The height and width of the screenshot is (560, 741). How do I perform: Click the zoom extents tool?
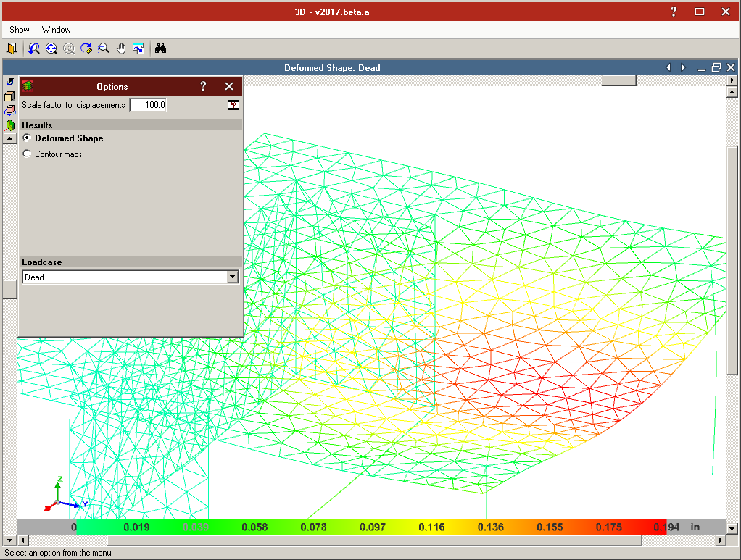[x=51, y=48]
